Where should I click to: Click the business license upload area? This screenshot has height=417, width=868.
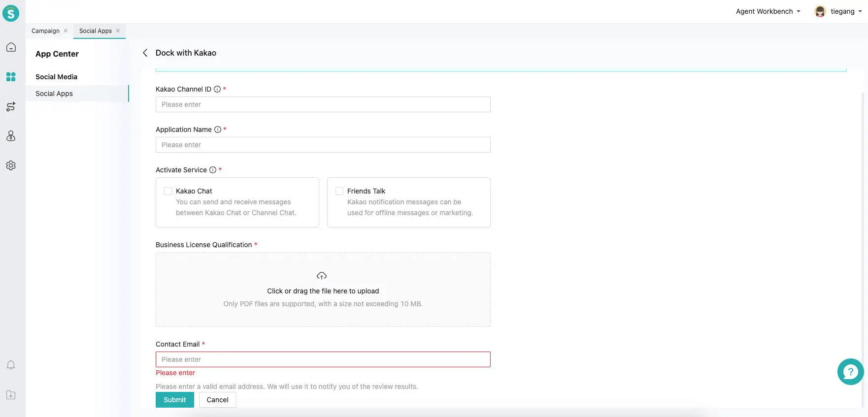pos(323,289)
